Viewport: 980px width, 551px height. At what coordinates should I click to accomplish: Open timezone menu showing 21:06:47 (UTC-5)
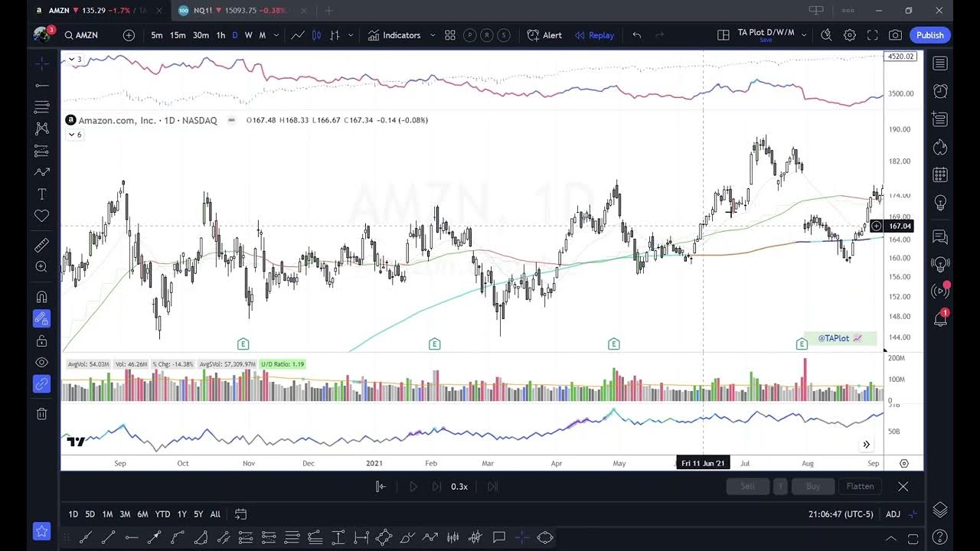click(x=841, y=514)
